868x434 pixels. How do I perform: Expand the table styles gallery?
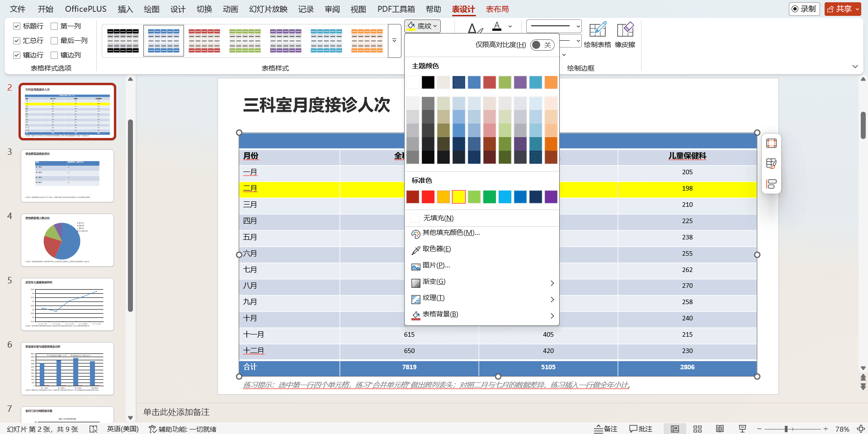(x=394, y=41)
